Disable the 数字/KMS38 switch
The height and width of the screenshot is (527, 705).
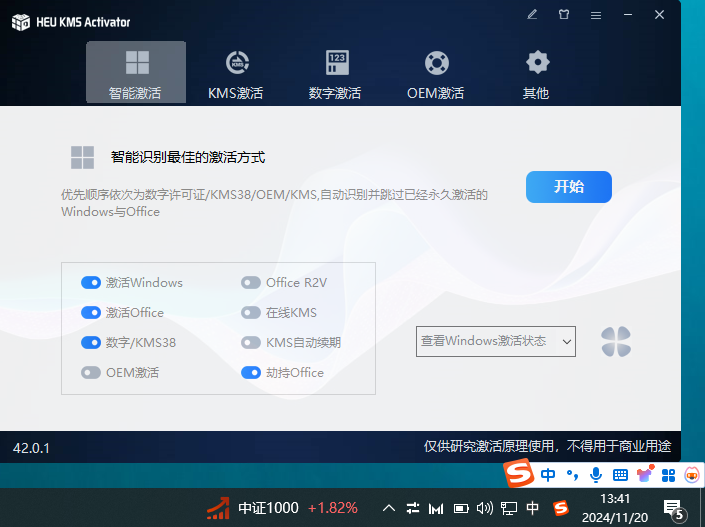point(91,343)
